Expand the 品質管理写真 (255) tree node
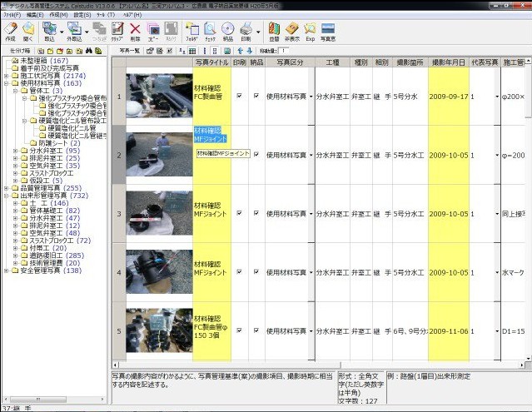This screenshot has height=412, width=532. (x=6, y=188)
